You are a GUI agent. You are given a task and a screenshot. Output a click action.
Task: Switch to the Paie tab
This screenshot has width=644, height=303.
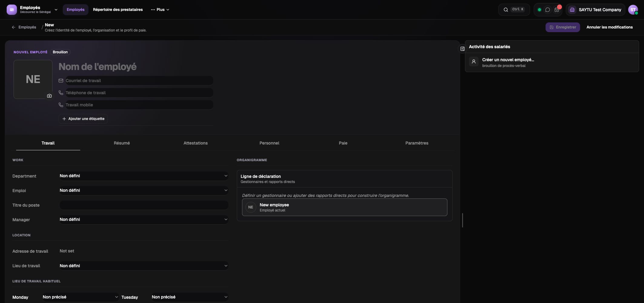(343, 143)
